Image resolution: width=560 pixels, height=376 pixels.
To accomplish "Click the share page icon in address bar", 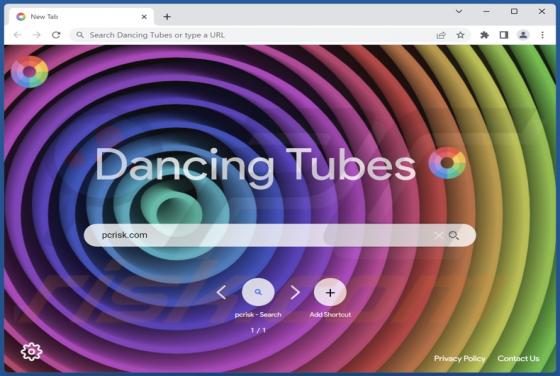I will tap(441, 35).
